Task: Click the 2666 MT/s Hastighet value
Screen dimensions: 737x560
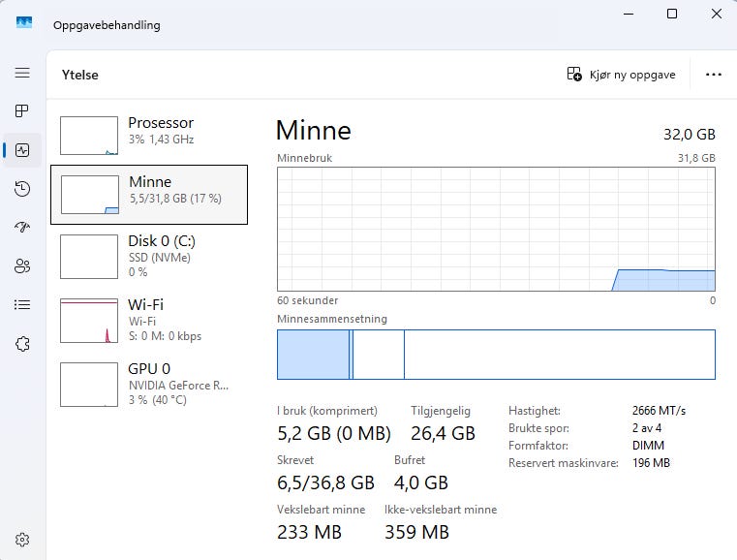Action: [x=659, y=411]
